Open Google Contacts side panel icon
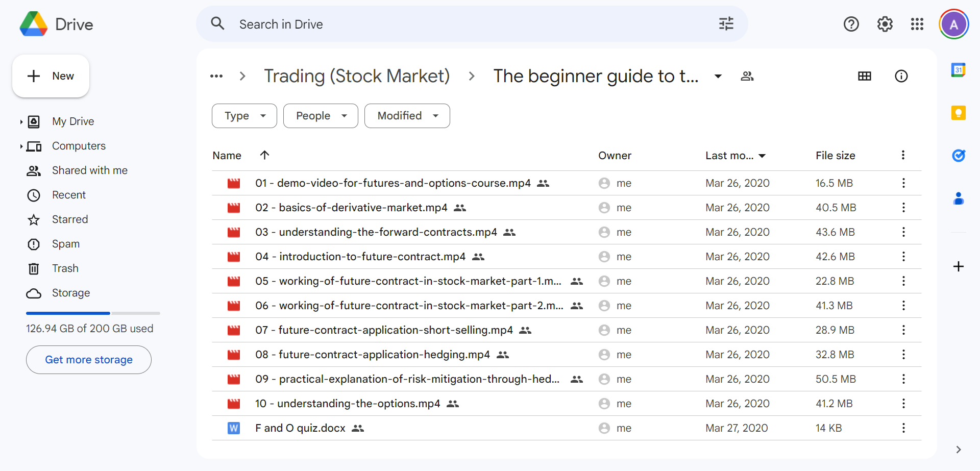The height and width of the screenshot is (471, 980). (x=958, y=199)
